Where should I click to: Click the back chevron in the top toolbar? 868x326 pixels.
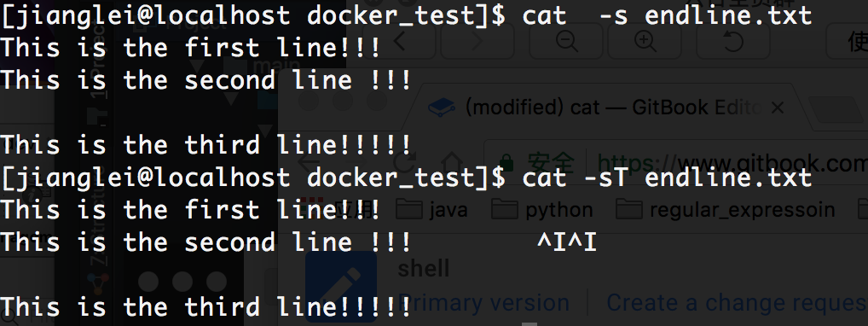coord(399,40)
